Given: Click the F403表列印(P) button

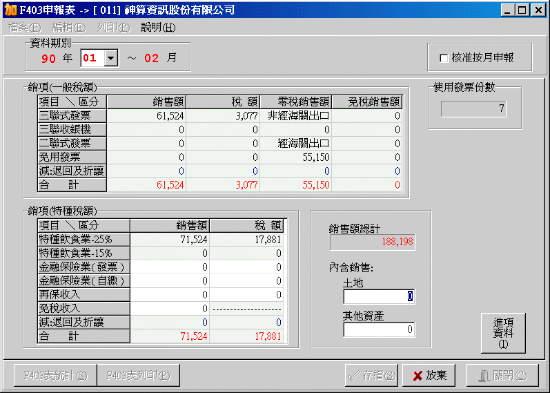Looking at the screenshot, I should point(138,375).
